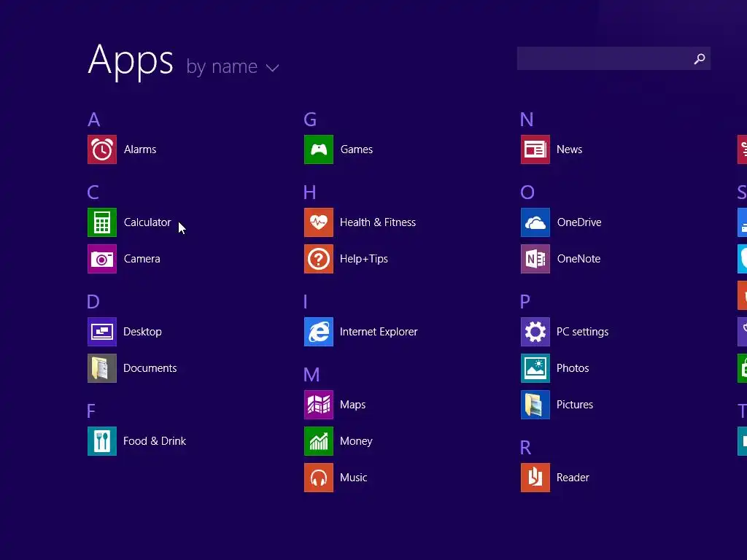Click the 'PC settings' label
Image resolution: width=747 pixels, height=560 pixels.
[583, 332]
